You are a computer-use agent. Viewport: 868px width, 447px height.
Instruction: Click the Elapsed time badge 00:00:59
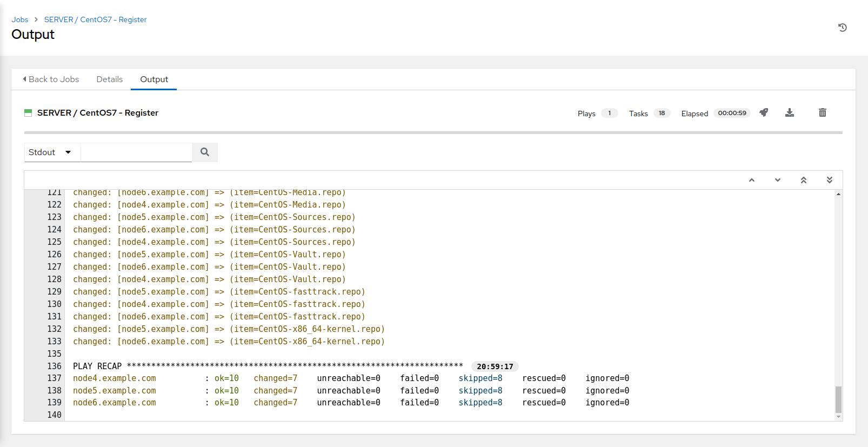(732, 113)
